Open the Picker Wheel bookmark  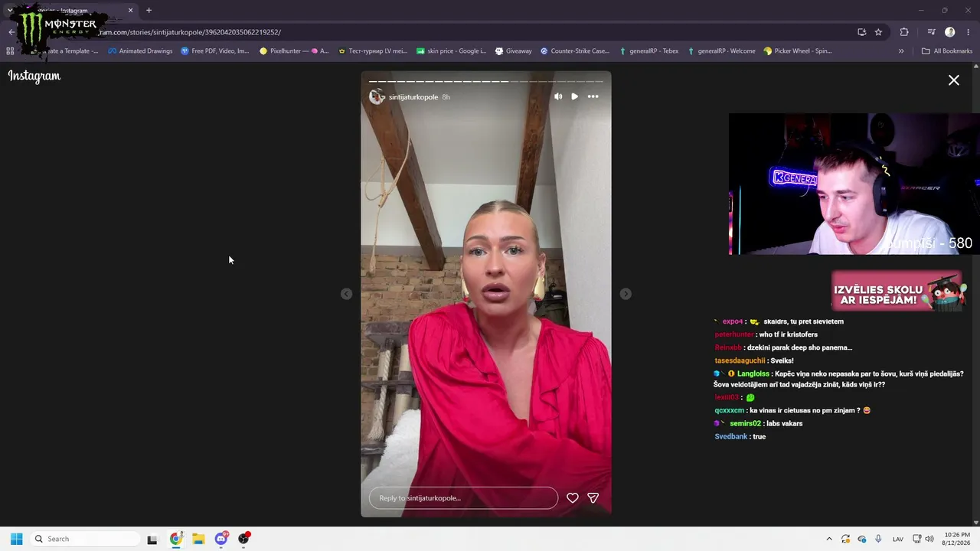click(x=798, y=51)
